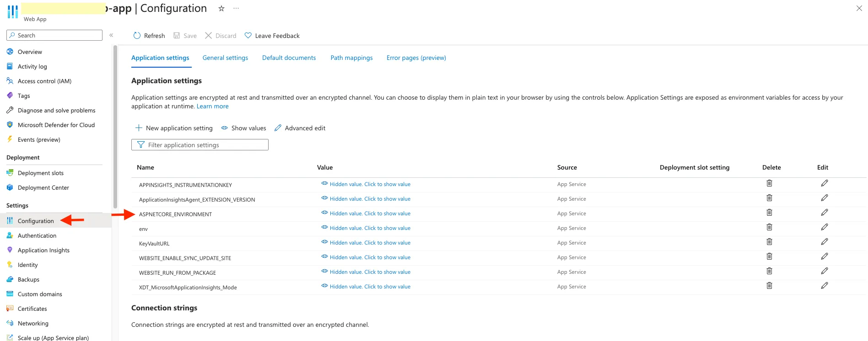This screenshot has height=341, width=868.
Task: Open the more options ellipsis in header
Action: click(236, 8)
